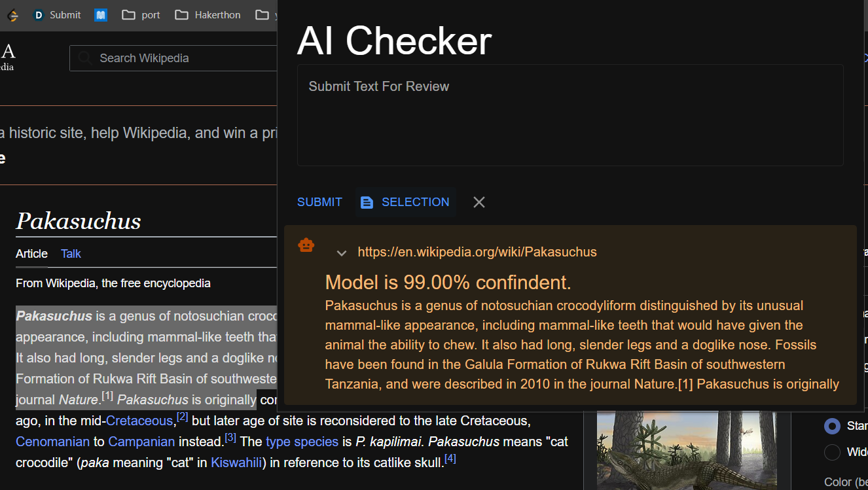Click citation reference [3]
Screen dimensions: 868x490
pos(230,438)
